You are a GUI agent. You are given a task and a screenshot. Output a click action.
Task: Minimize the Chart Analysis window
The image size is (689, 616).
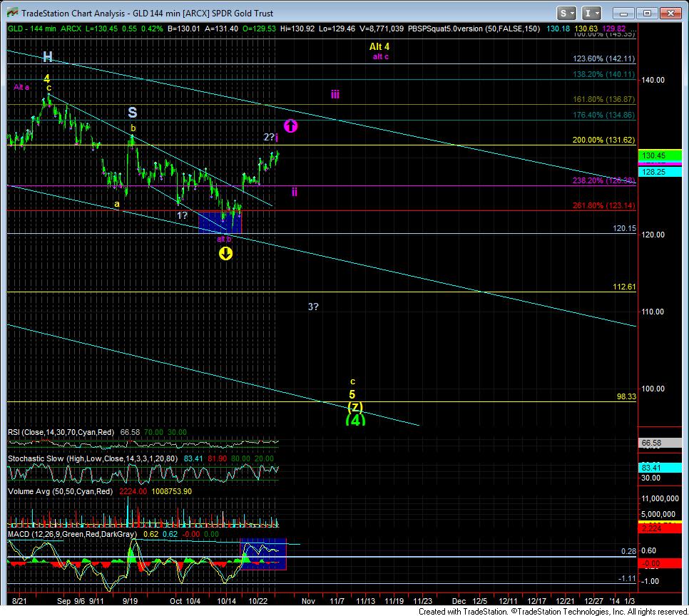coord(623,14)
